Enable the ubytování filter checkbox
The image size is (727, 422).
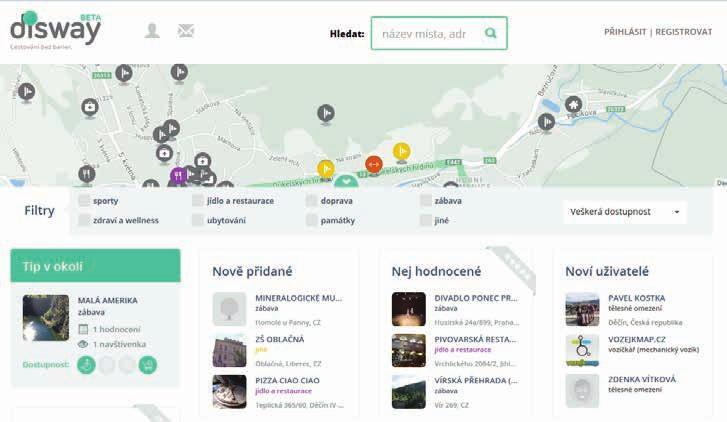click(198, 220)
